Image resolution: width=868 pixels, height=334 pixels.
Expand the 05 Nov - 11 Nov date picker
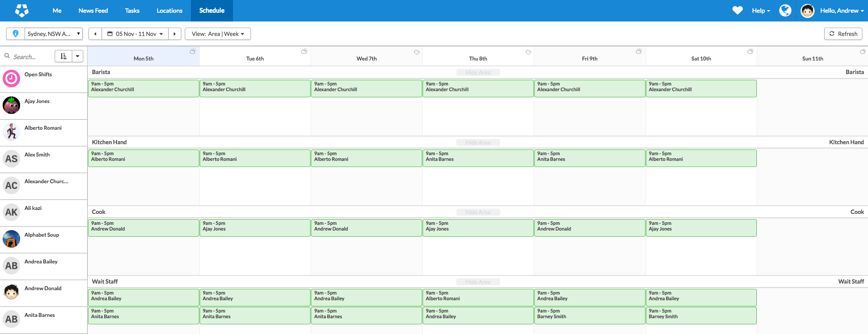click(135, 34)
